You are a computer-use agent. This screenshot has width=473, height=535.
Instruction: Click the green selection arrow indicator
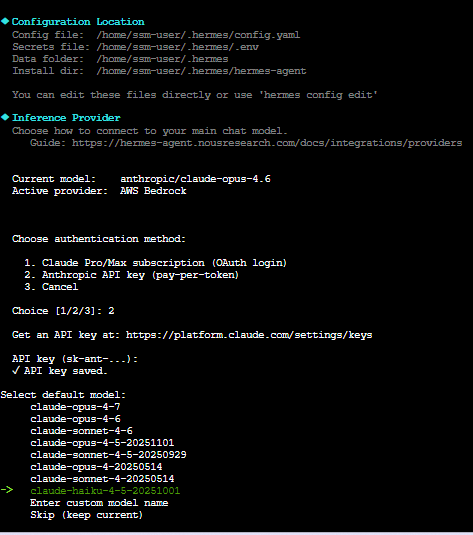click(7, 490)
